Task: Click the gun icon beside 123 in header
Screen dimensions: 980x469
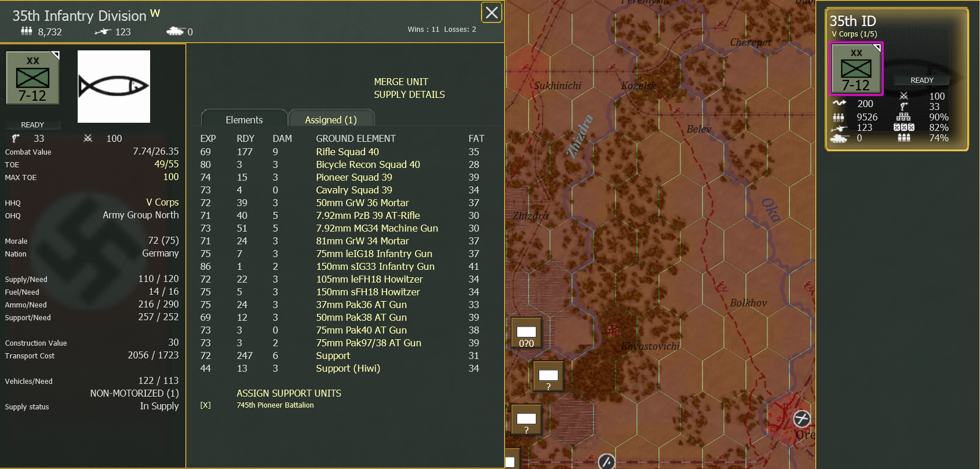Action: (103, 32)
